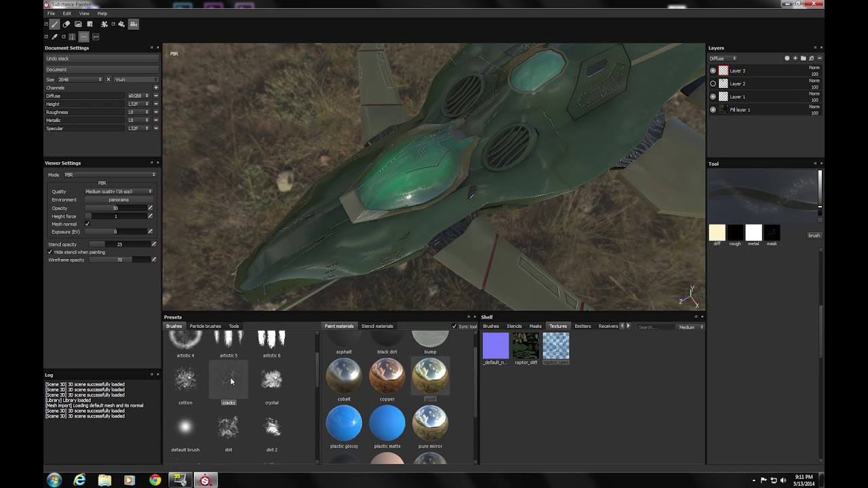Open the document Size 2048 dropdown
This screenshot has width=868, height=488.
coord(80,79)
